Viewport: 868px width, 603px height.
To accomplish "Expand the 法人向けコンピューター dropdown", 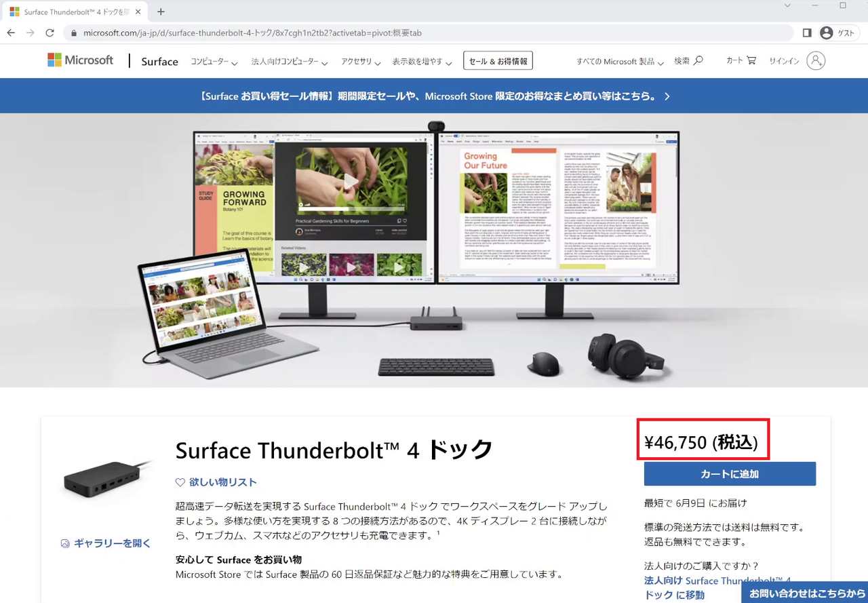I will pos(289,62).
